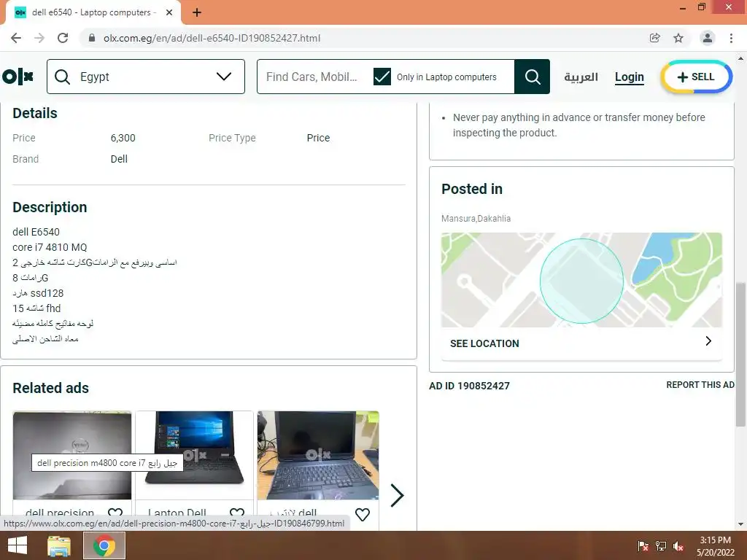The width and height of the screenshot is (747, 560).
Task: Open the Chrome three-dot menu
Action: click(731, 38)
